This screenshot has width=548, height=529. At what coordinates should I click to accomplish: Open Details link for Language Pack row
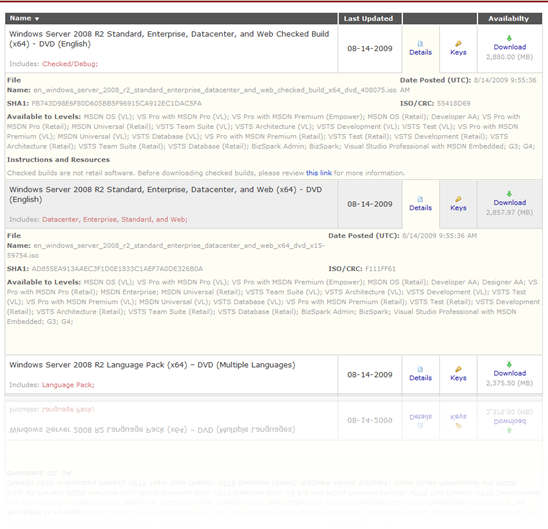pyautogui.click(x=420, y=378)
